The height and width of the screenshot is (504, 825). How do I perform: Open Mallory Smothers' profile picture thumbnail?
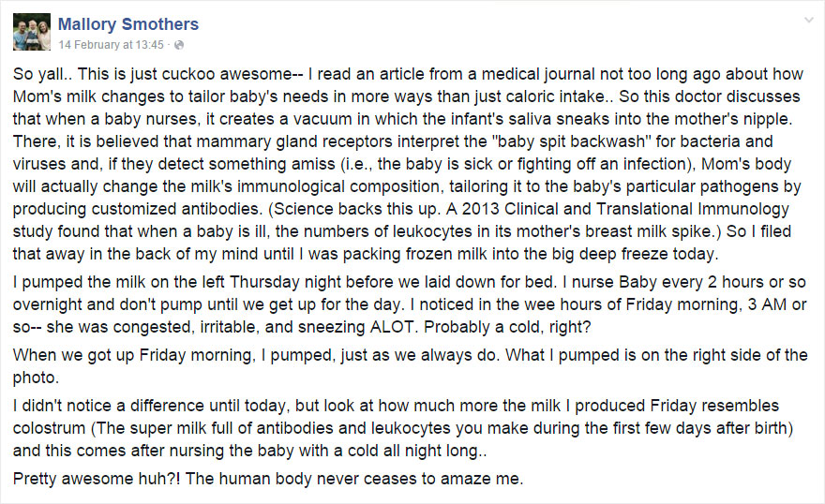tap(30, 32)
